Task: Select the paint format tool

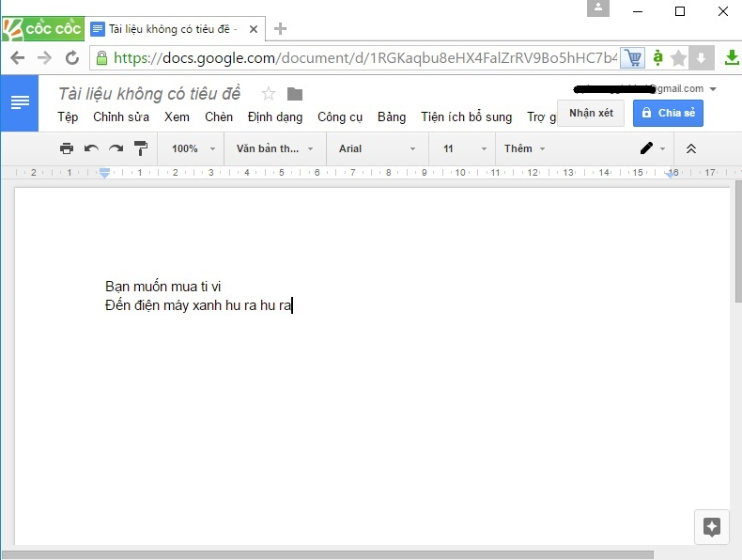Action: 141,148
